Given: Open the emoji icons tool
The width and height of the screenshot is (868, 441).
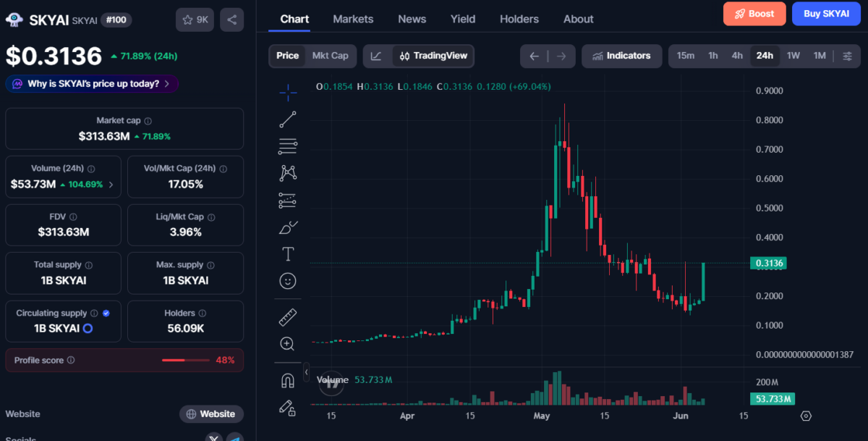Looking at the screenshot, I should [x=288, y=281].
